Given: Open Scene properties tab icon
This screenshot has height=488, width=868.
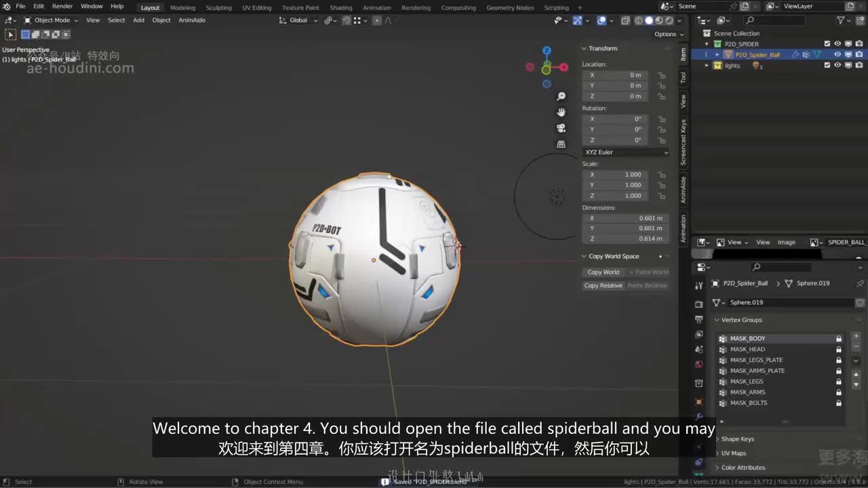Looking at the screenshot, I should [698, 350].
